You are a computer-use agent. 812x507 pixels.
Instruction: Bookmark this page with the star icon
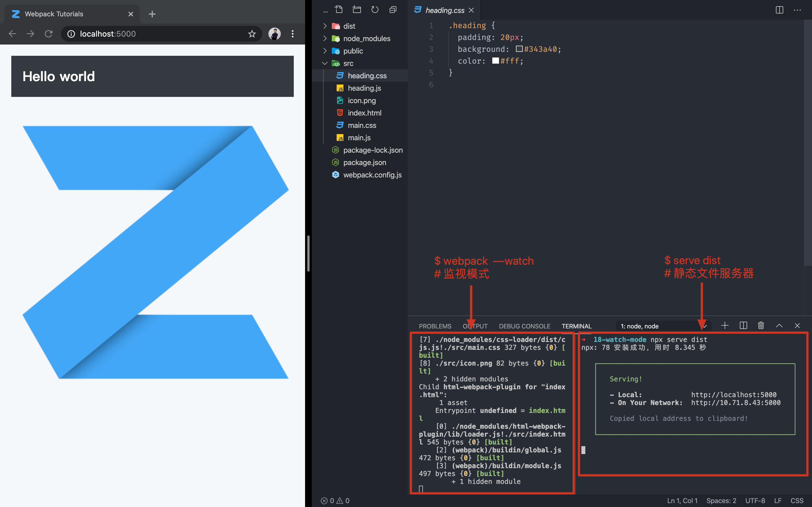252,34
